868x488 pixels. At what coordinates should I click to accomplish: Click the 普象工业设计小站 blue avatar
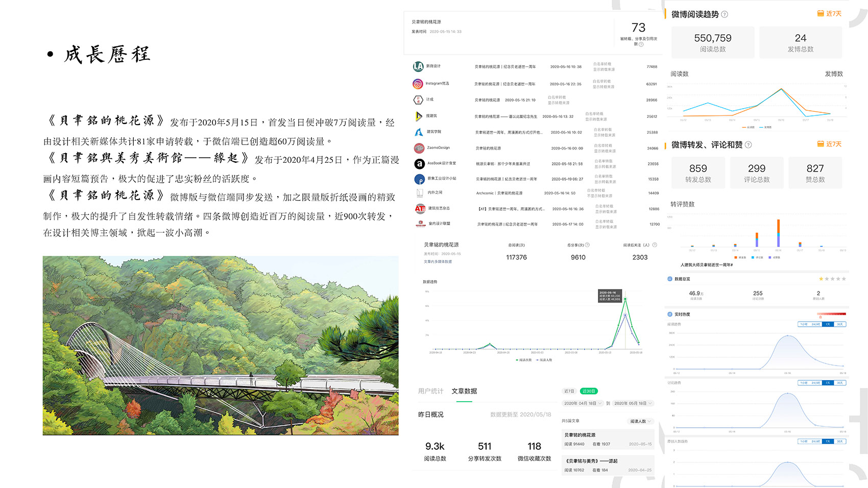tap(419, 179)
